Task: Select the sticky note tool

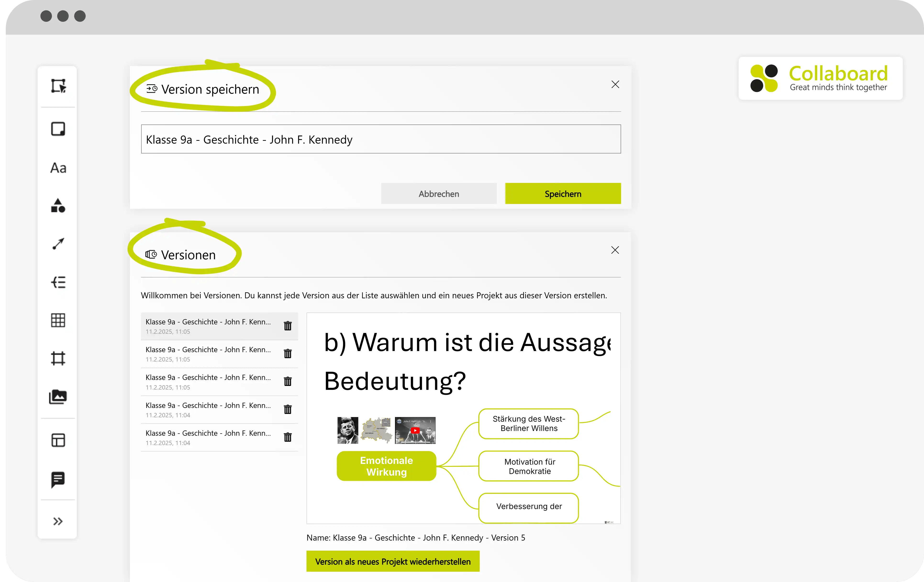Action: 58,129
